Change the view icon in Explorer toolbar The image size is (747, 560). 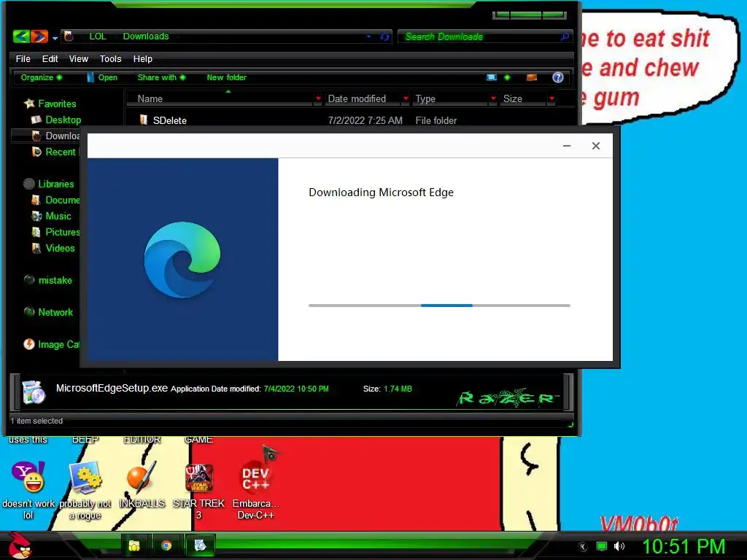tap(492, 77)
